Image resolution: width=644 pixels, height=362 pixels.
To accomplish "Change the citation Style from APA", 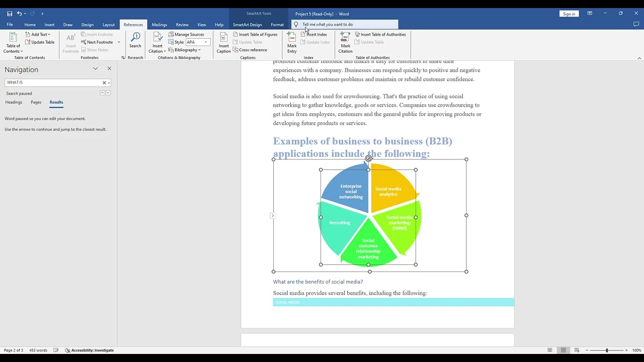I will click(x=198, y=42).
